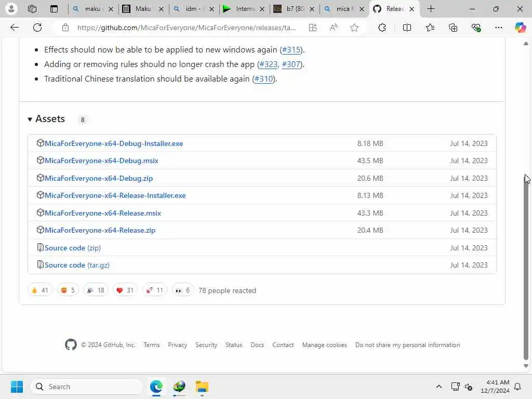Open the browser profile icon
This screenshot has width=532, height=399.
pos(11,9)
